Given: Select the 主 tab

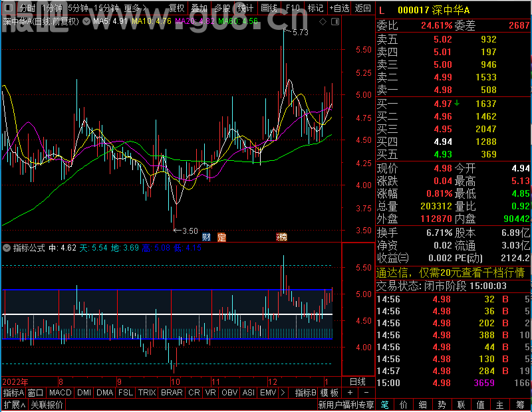Looking at the screenshot, I should (x=500, y=405).
